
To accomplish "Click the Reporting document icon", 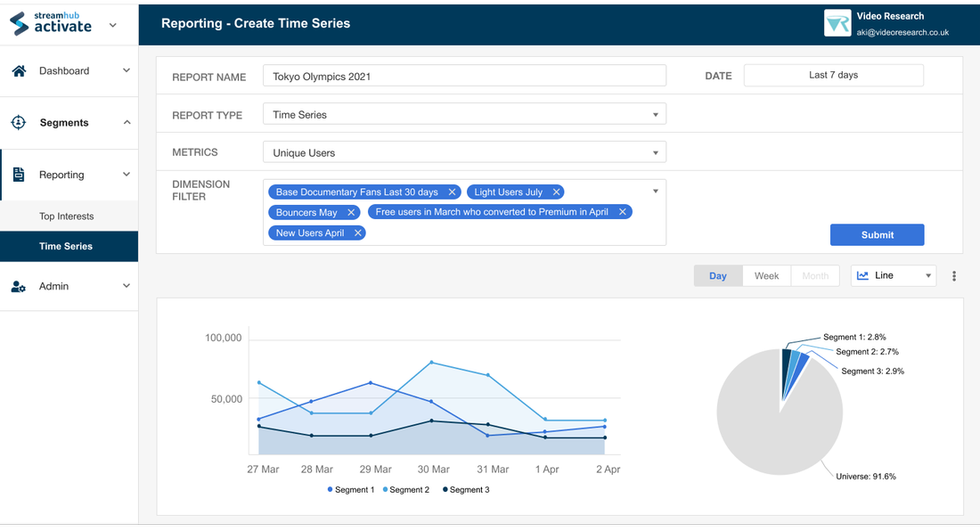I will [19, 175].
